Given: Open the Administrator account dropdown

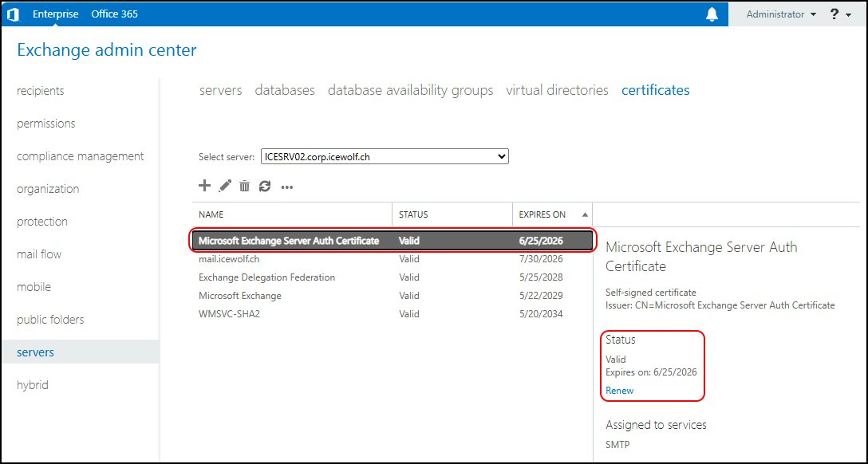Looking at the screenshot, I should [x=781, y=14].
